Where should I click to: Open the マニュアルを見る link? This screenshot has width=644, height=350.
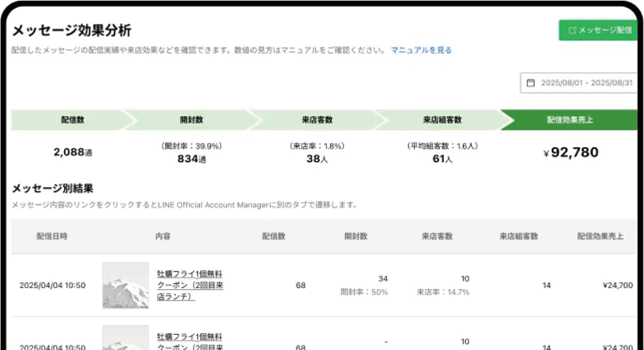tap(421, 50)
